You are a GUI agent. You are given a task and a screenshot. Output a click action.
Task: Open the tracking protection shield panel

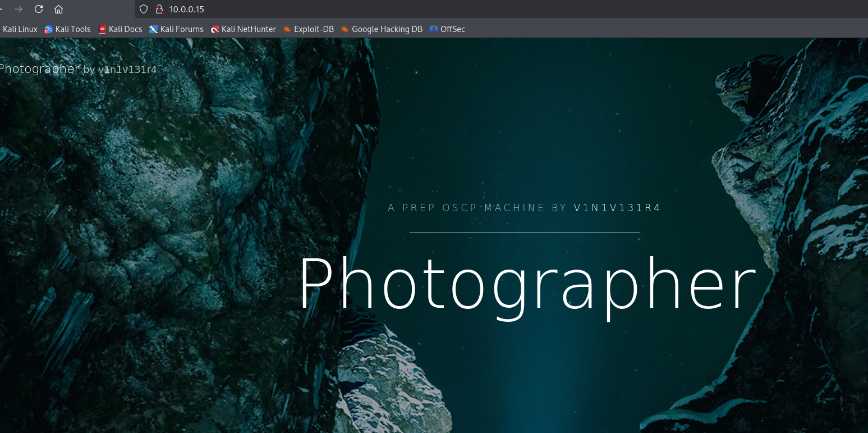pyautogui.click(x=144, y=9)
